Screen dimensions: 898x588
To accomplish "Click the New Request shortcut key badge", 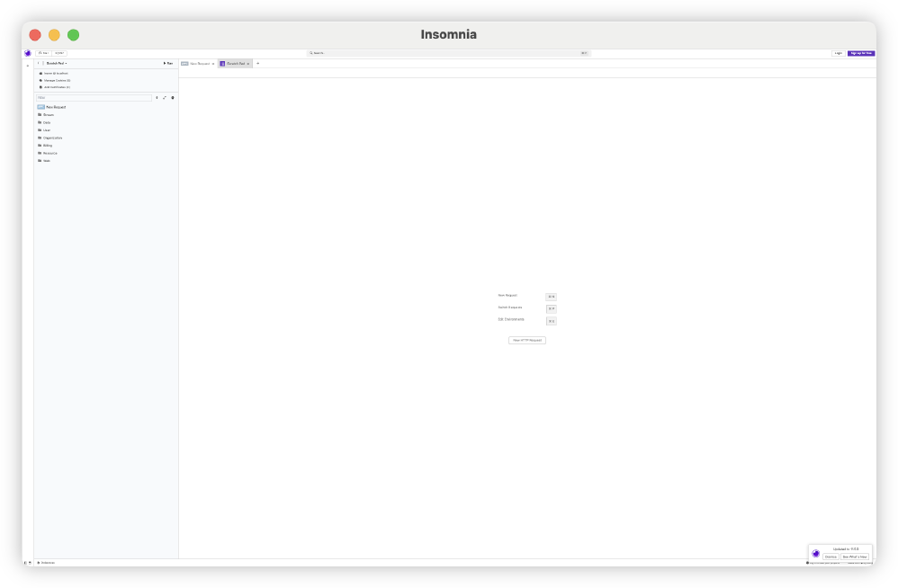I will (551, 297).
